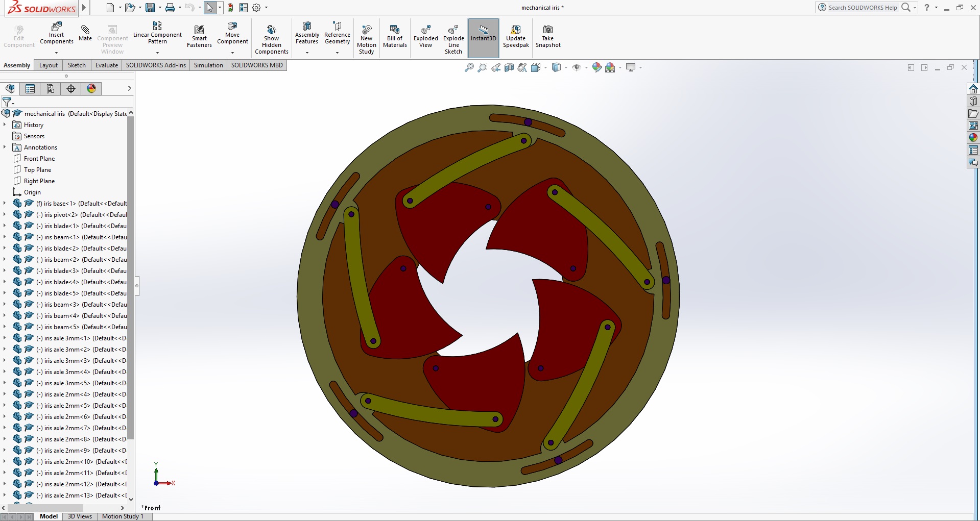Open the Appearances color sphere in task pane

(x=973, y=137)
